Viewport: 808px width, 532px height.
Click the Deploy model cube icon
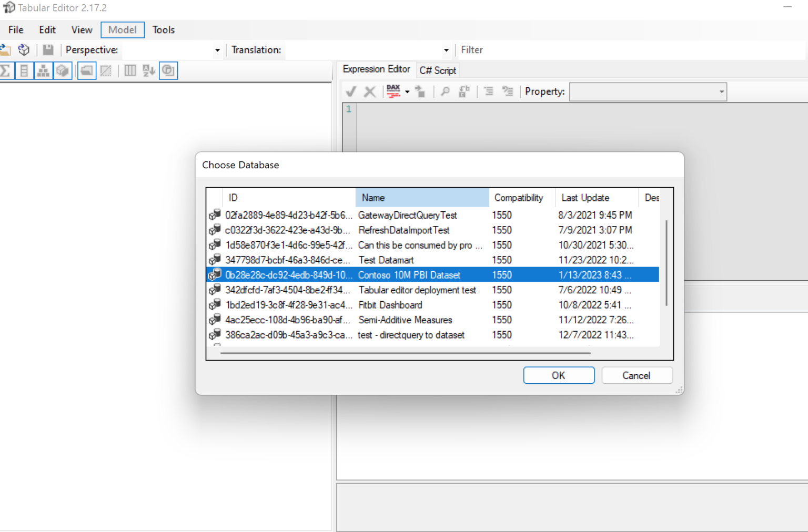[24, 50]
